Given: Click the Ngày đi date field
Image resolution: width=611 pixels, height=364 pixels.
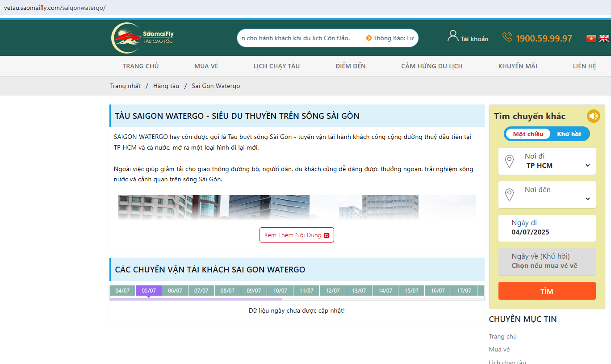Looking at the screenshot, I should (547, 228).
